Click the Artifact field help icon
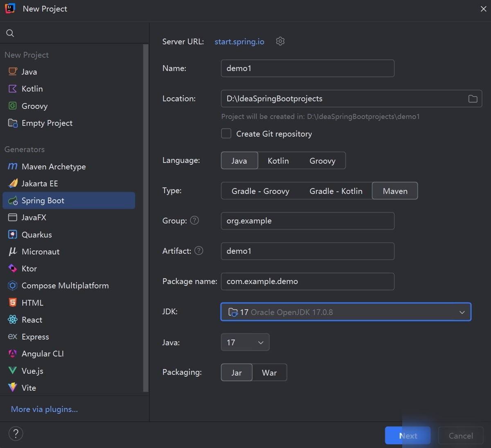This screenshot has width=491, height=448. tap(199, 251)
